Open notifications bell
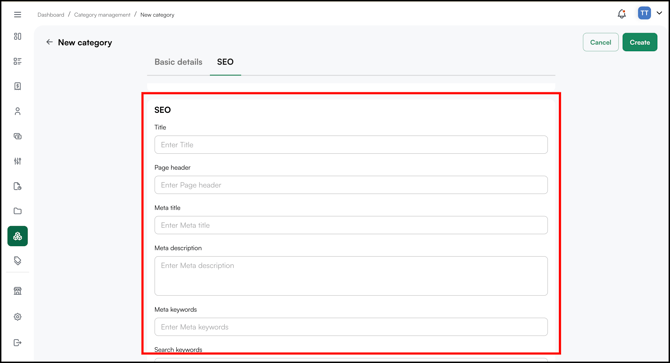 [622, 14]
